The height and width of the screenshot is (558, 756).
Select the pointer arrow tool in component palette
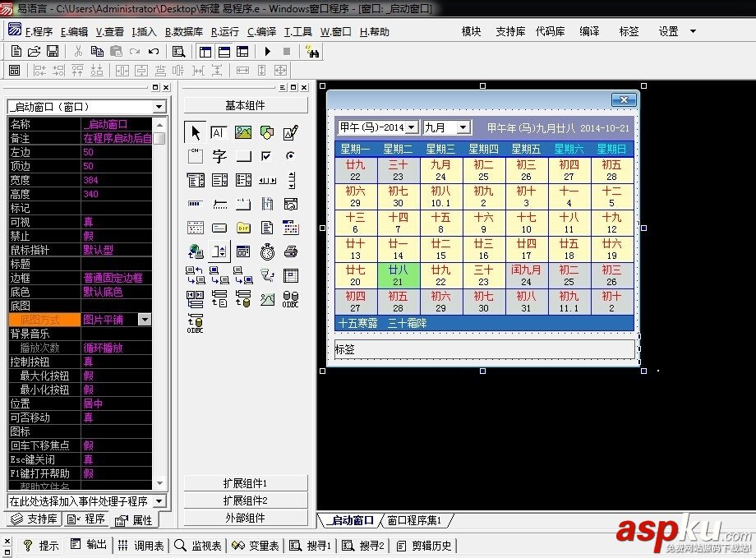pyautogui.click(x=196, y=132)
